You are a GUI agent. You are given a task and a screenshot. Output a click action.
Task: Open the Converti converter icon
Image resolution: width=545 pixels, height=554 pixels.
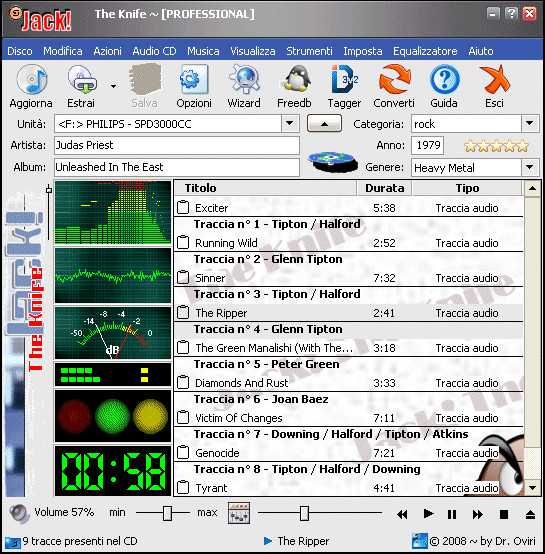click(394, 78)
